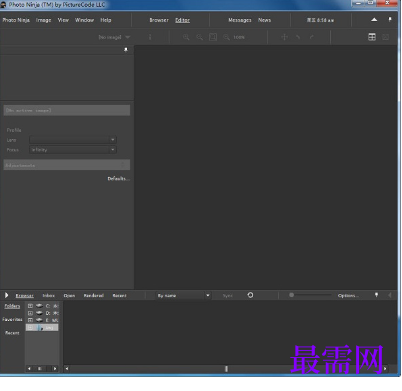This screenshot has height=391, width=402.
Task: Click the grid layout icon in toolbar
Action: [x=372, y=37]
